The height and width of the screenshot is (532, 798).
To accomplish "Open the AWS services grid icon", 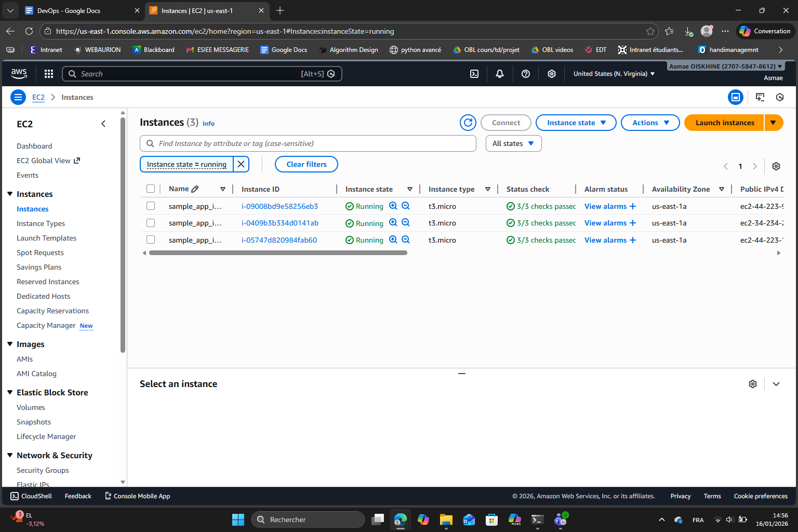I will [48, 73].
